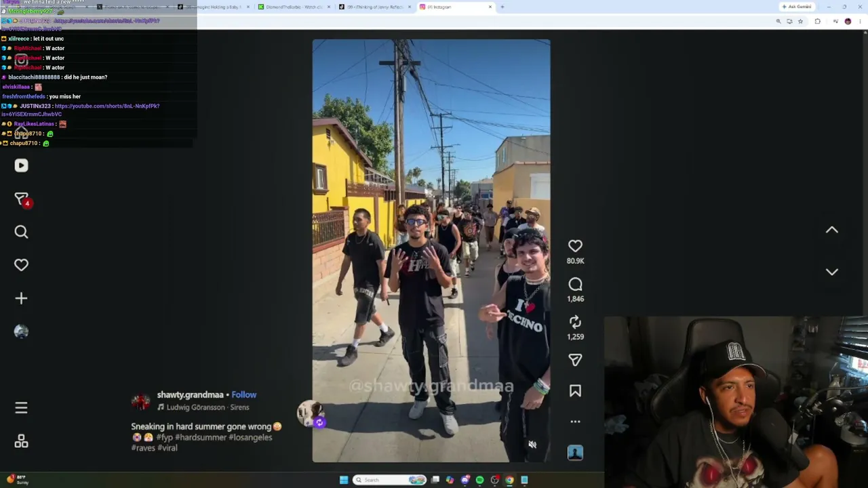
Task: Go to the previous reel
Action: [832, 230]
